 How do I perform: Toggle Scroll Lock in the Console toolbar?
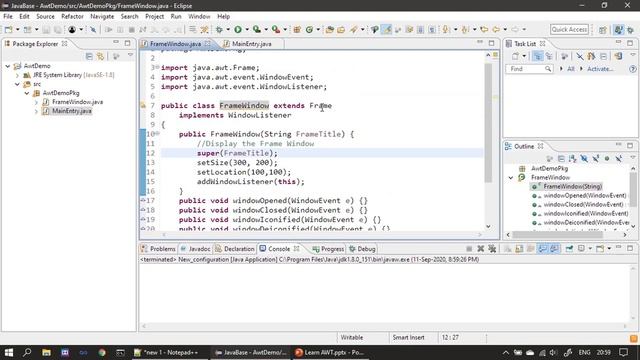(x=519, y=249)
